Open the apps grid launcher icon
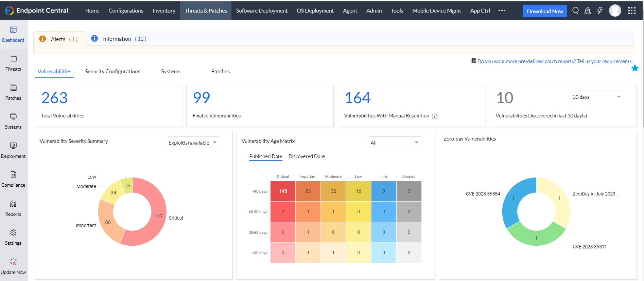The width and height of the screenshot is (644, 281). tap(631, 11)
